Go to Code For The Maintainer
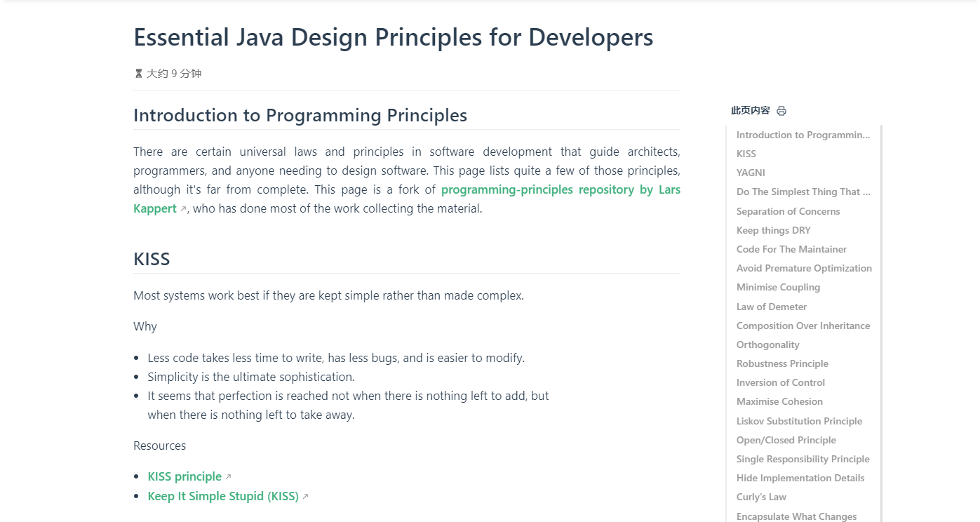This screenshot has width=980, height=522. tap(791, 249)
